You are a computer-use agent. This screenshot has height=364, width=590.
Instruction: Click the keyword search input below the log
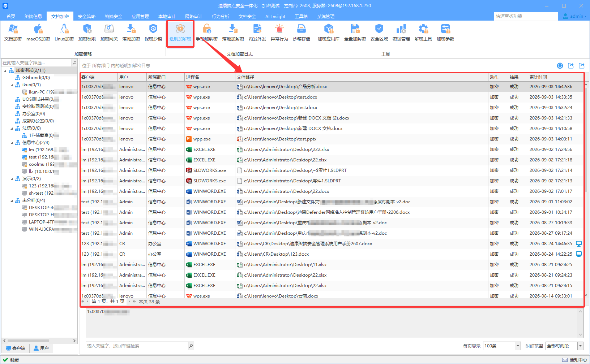point(137,346)
